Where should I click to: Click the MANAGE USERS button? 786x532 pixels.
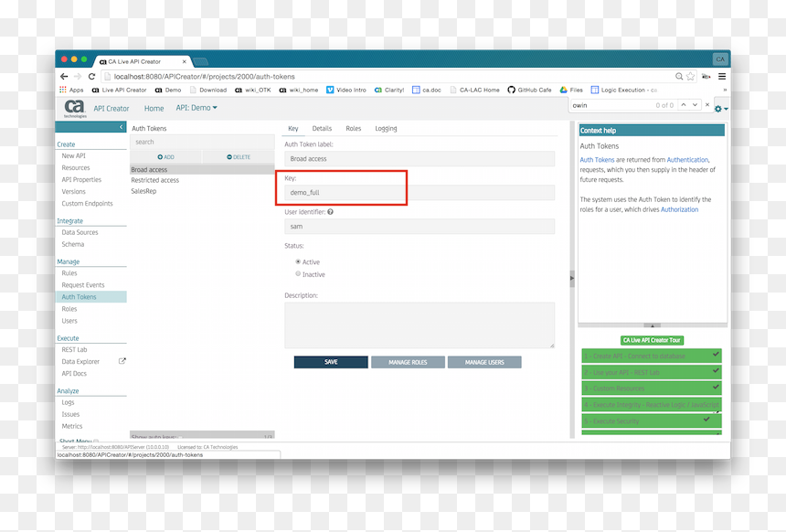(484, 362)
